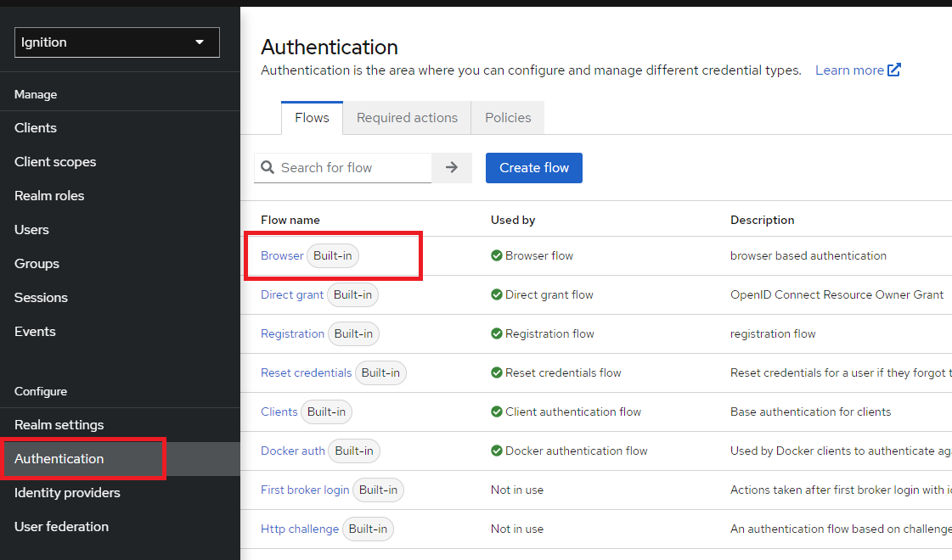Click the green check beside Reset credentials flow
Image resolution: width=952 pixels, height=560 pixels.
point(496,372)
